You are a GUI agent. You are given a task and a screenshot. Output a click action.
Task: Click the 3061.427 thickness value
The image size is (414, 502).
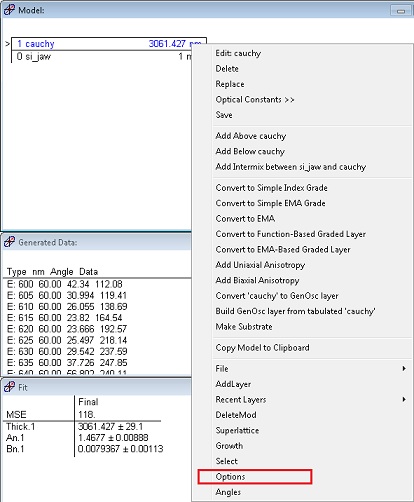point(167,44)
